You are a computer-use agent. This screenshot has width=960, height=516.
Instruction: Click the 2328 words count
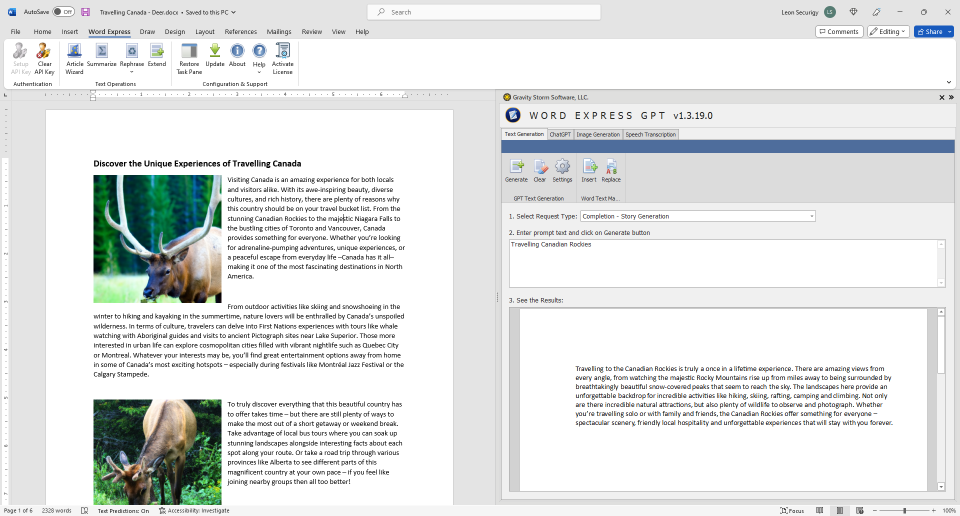click(x=56, y=510)
